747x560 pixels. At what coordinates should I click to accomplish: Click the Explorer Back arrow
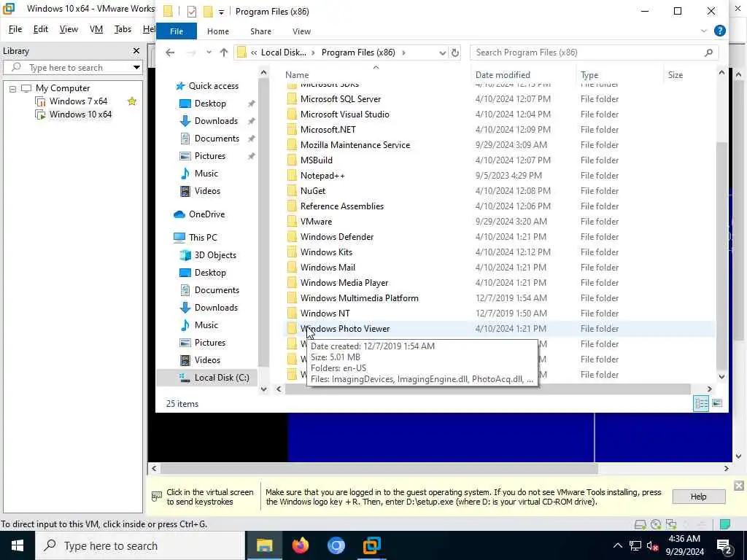point(170,52)
